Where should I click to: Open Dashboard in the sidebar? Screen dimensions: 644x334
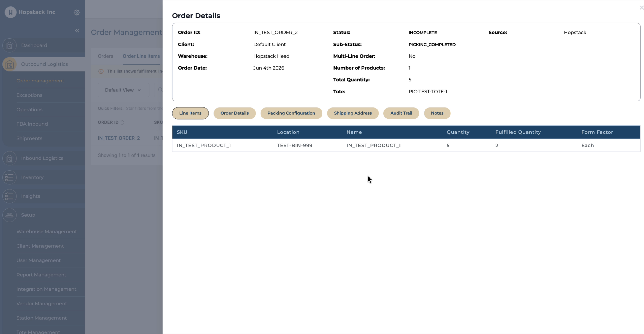[x=34, y=45]
